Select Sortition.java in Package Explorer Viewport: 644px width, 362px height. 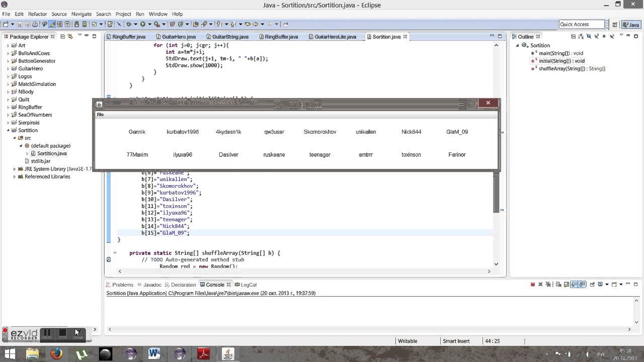49,153
